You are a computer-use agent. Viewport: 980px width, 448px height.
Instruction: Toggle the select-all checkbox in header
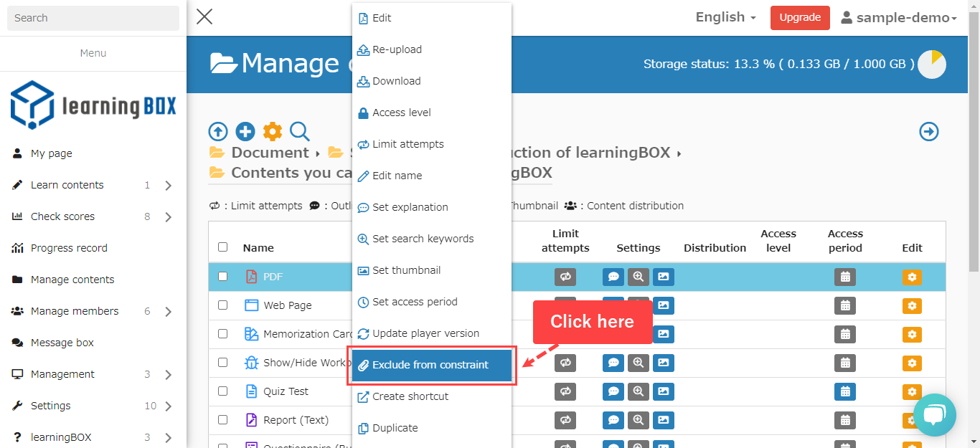tap(222, 247)
